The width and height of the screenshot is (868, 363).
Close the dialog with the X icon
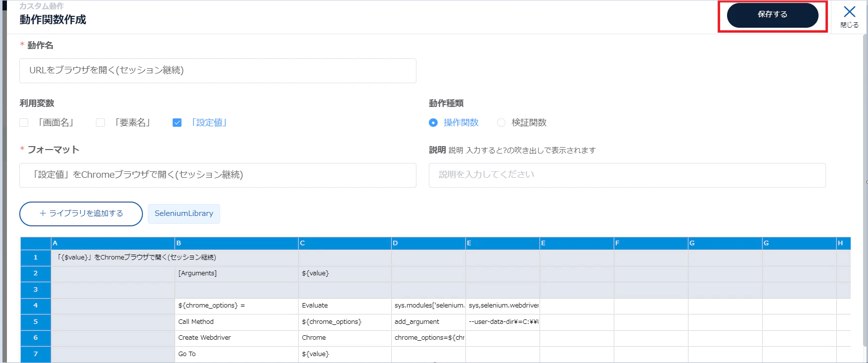click(x=849, y=16)
